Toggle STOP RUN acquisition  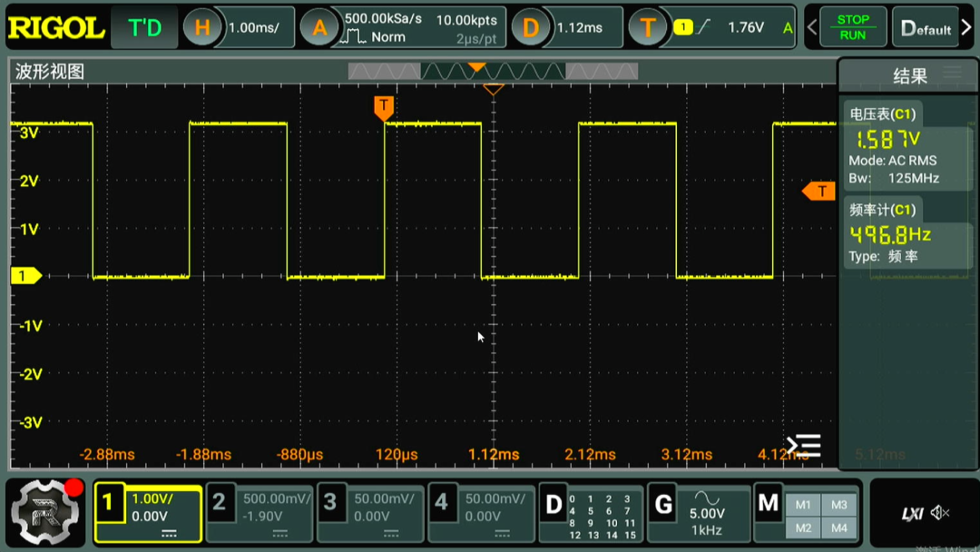point(853,27)
